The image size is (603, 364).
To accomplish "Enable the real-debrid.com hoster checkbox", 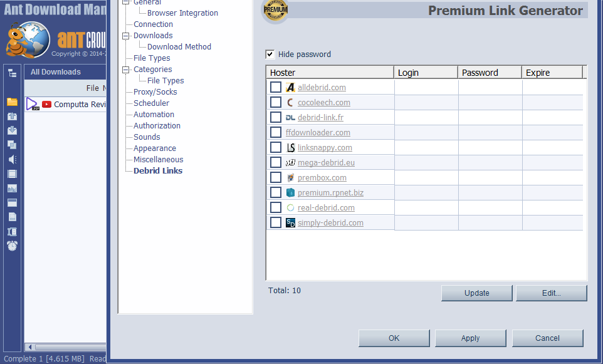I will (x=276, y=207).
